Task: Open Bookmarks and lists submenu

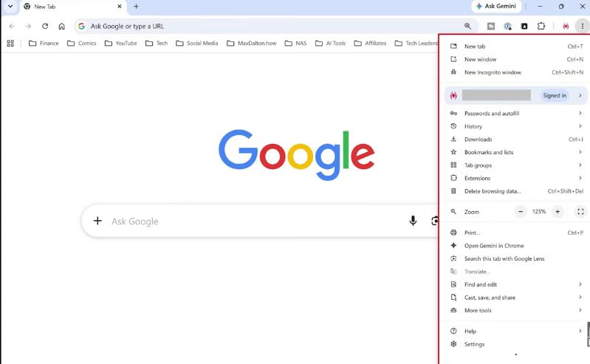Action: (x=516, y=152)
